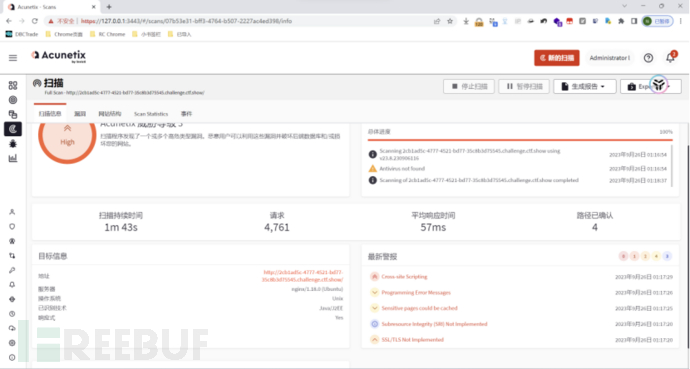
Task: Open the lock extension with 120 badge
Action: 479,21
